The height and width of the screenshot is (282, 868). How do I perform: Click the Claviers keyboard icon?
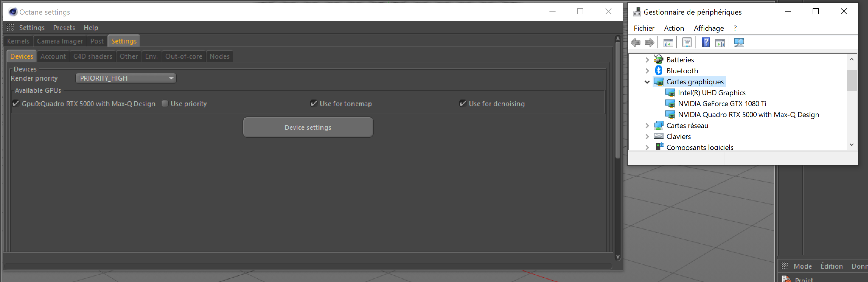(x=658, y=136)
